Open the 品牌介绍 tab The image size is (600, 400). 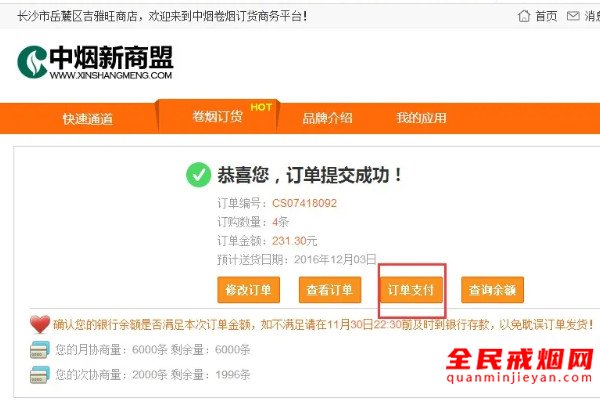click(327, 118)
